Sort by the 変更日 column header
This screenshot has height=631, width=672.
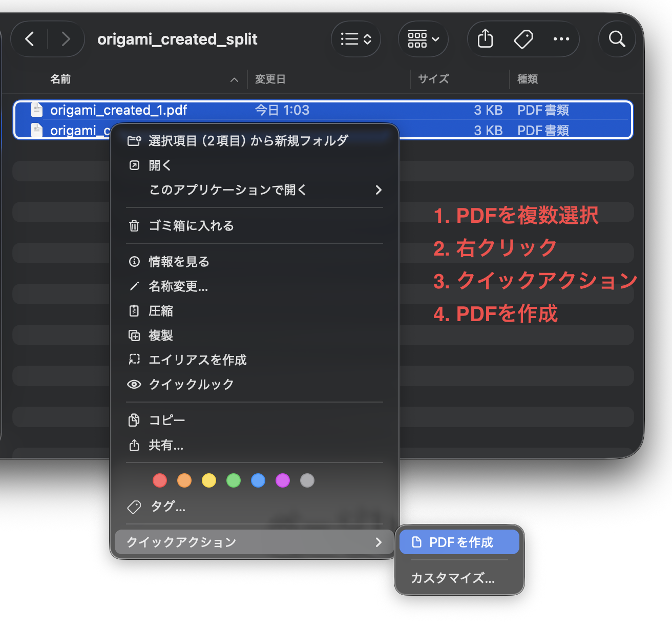[x=270, y=79]
